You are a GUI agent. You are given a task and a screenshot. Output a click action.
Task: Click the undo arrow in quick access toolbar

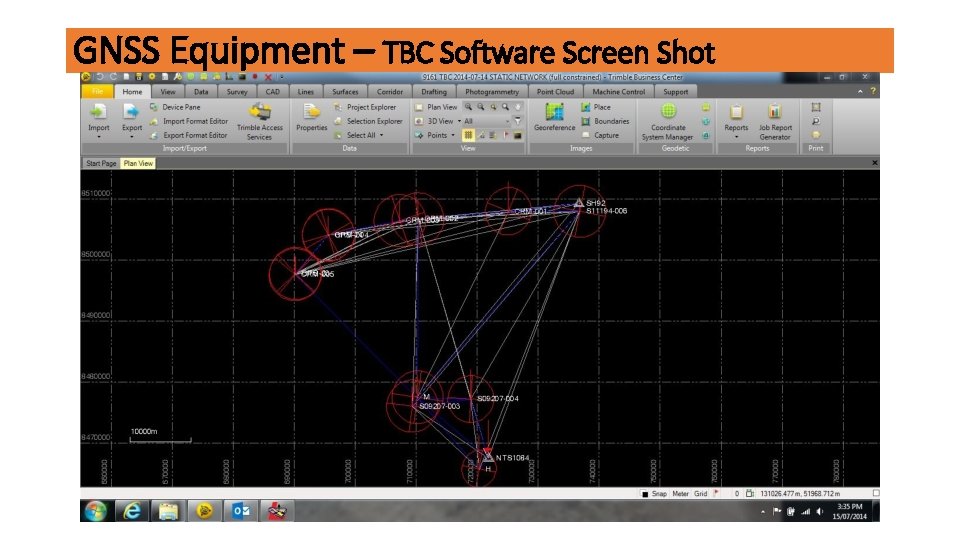pos(101,77)
